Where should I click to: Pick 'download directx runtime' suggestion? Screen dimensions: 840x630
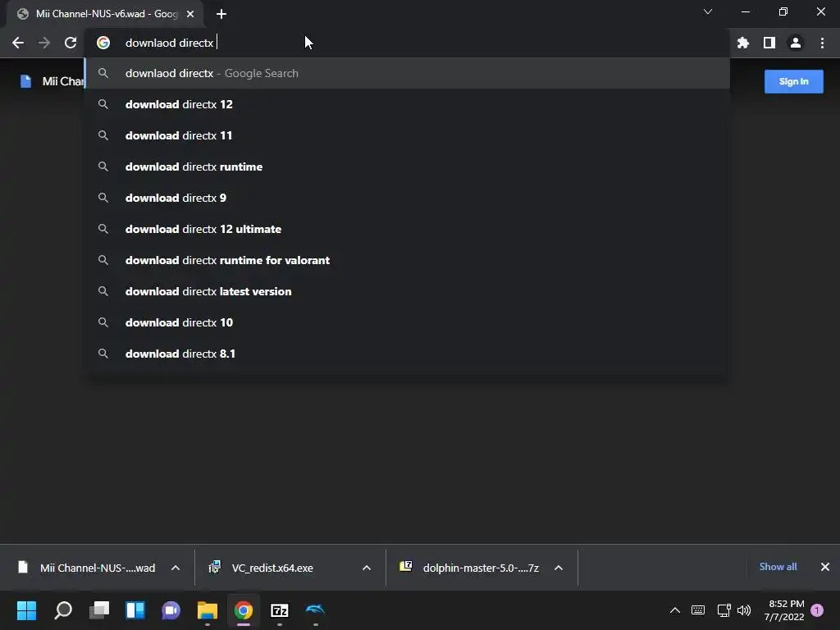point(407,167)
